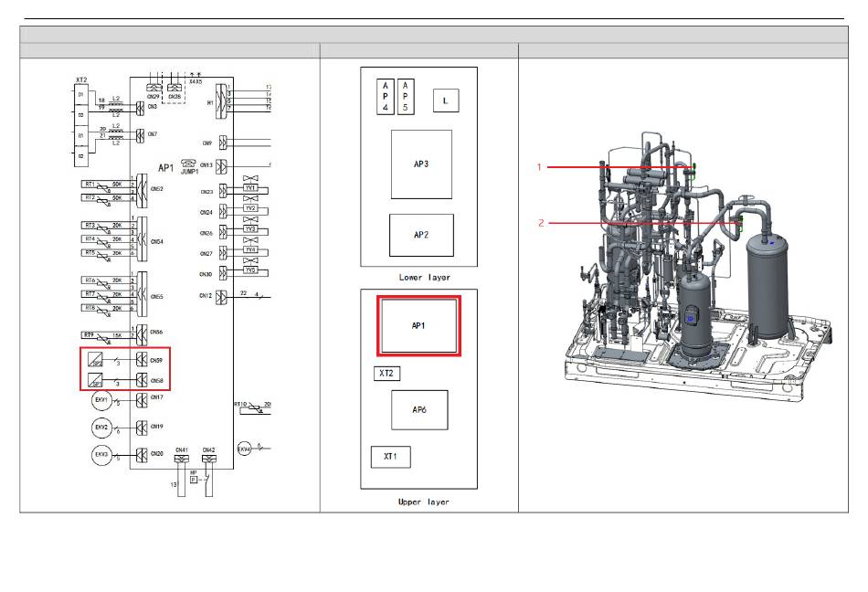
Task: Click the EKV1 valve circle symbol
Action: [x=101, y=400]
